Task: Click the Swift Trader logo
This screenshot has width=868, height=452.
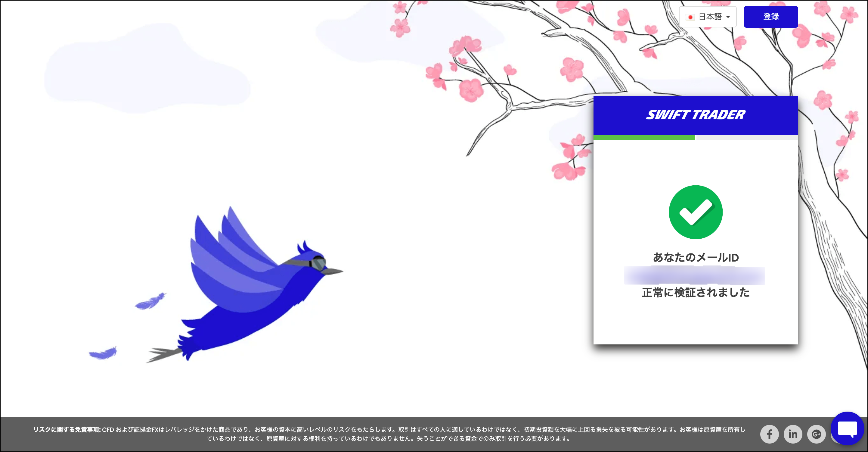Action: point(696,115)
